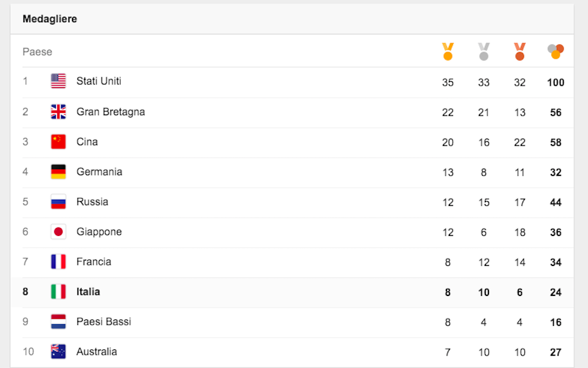Viewport: 588px width, 368px height.
Task: Click the Germania flag icon
Action: coord(58,172)
